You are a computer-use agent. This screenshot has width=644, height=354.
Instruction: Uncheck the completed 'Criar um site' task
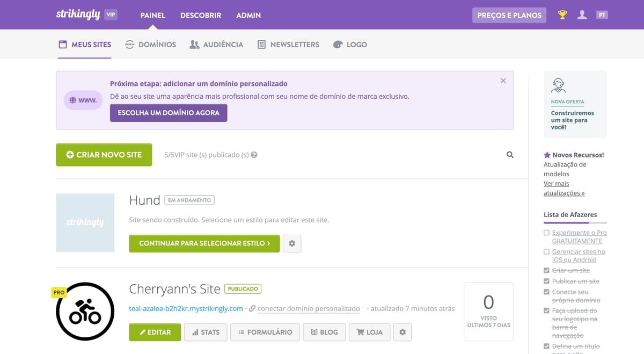[547, 270]
